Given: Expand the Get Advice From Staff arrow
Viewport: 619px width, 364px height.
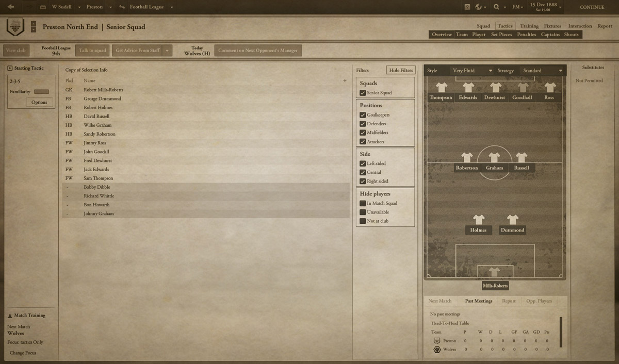Looking at the screenshot, I should click(x=168, y=51).
